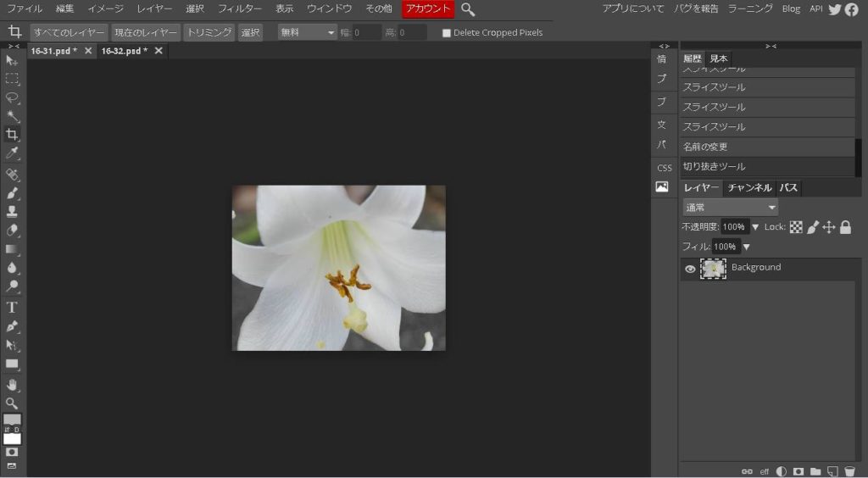The height and width of the screenshot is (478, 868).
Task: Select the Hand tool
Action: (x=12, y=384)
